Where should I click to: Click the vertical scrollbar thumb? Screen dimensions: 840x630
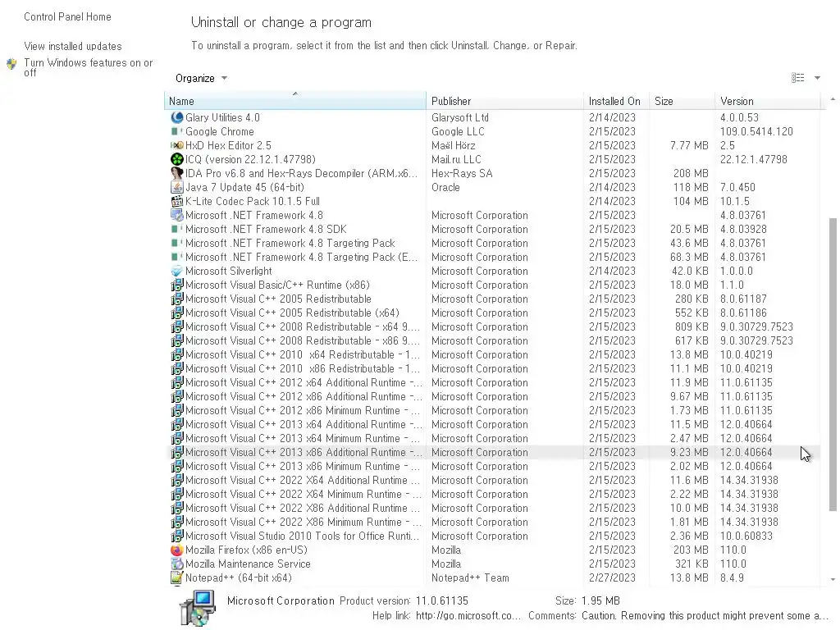(833, 364)
